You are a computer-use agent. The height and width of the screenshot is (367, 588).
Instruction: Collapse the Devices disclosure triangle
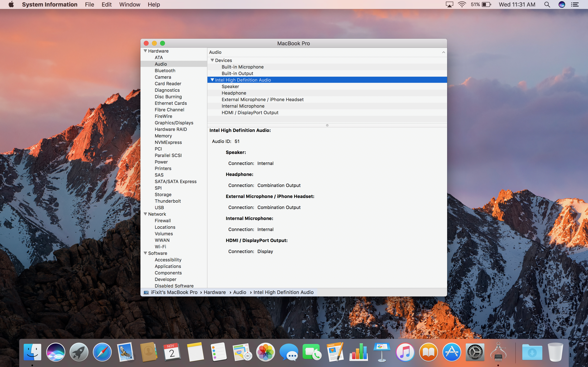(x=212, y=60)
